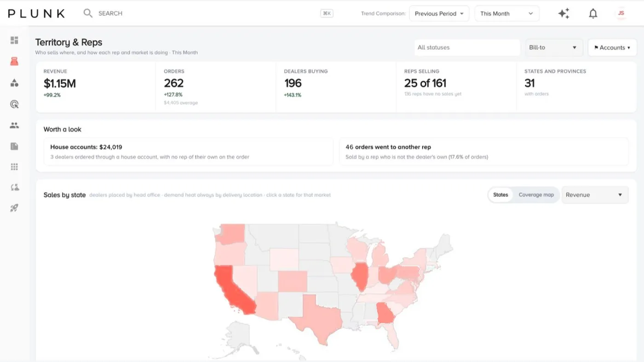Open the Bill-to dropdown
644x362 pixels.
(x=554, y=47)
